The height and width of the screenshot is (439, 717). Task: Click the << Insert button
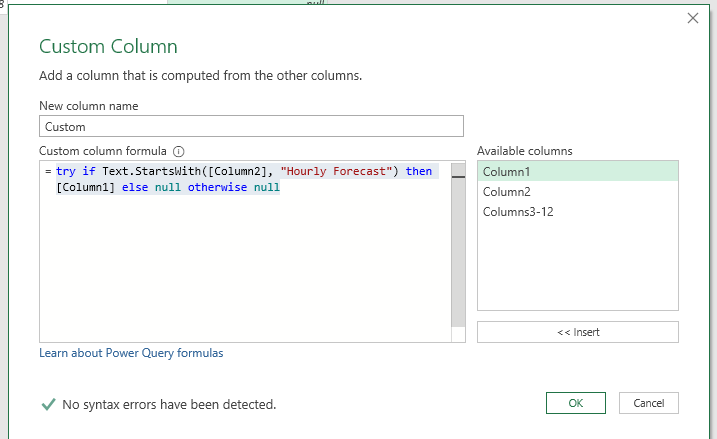(x=578, y=332)
